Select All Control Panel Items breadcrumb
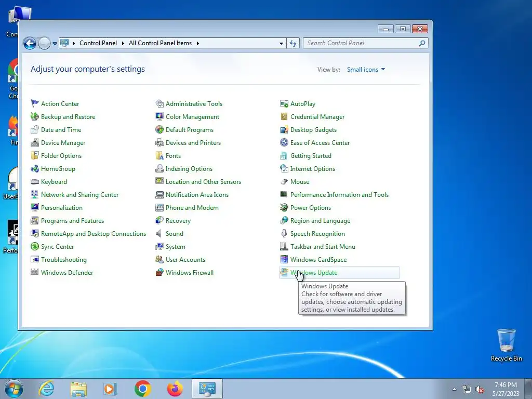Image resolution: width=532 pixels, height=399 pixels. click(x=160, y=43)
